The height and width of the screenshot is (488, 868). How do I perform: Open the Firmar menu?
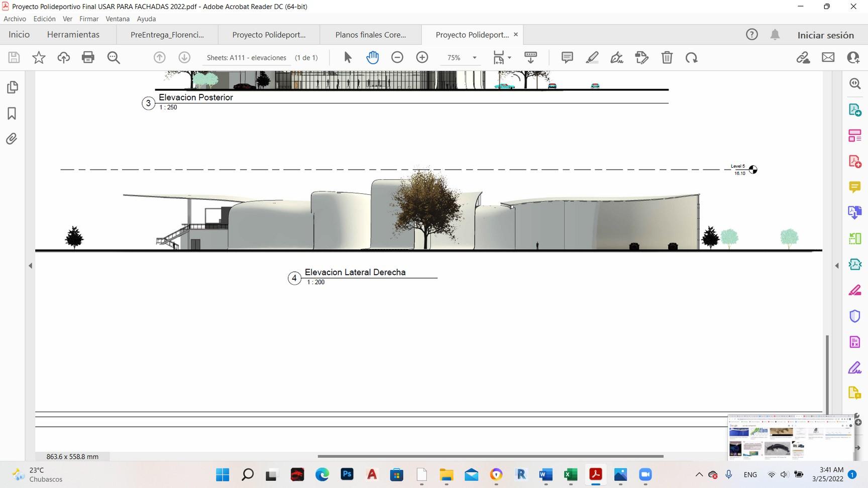(x=89, y=19)
